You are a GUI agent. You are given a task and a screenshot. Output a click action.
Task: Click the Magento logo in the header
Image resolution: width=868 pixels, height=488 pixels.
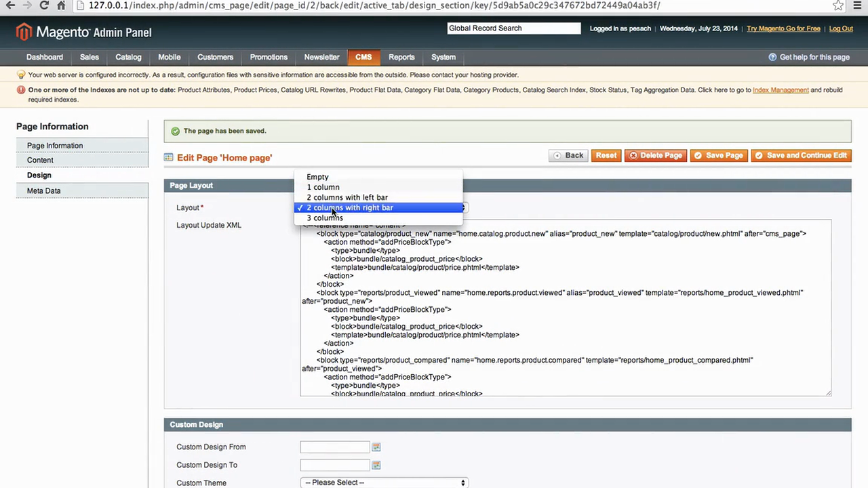(x=23, y=31)
